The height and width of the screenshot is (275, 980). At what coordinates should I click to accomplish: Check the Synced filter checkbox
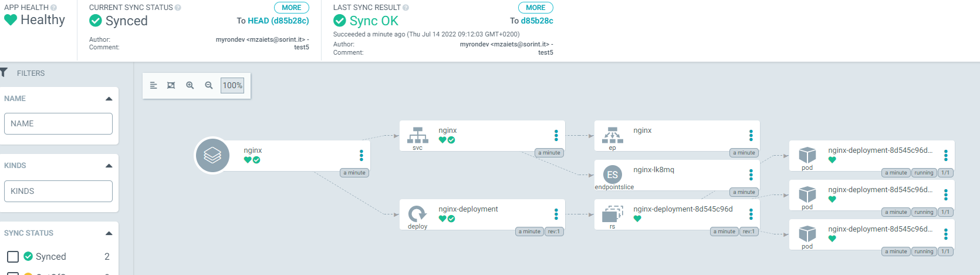point(13,257)
